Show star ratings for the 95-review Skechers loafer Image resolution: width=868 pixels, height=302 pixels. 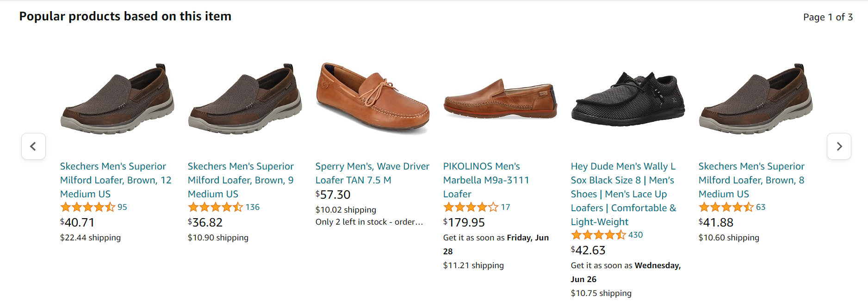click(x=87, y=207)
